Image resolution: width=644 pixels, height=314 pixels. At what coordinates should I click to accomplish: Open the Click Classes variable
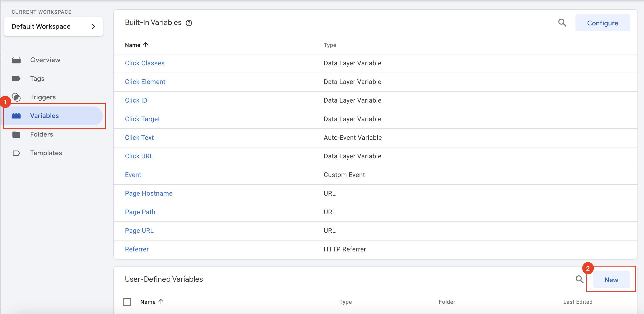[145, 63]
